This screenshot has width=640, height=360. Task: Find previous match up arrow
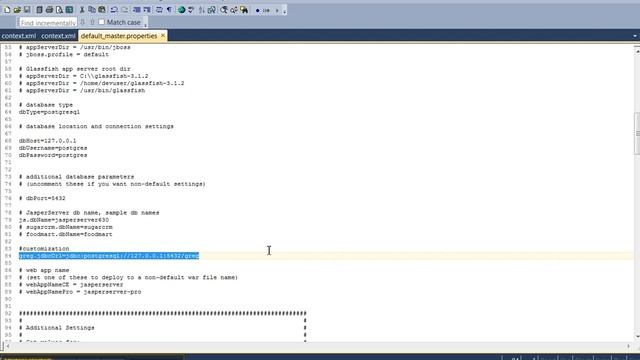coord(92,22)
